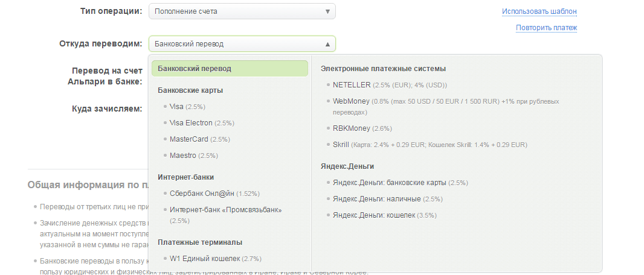Select Яндекс.Деньги: наличные option
Screen dimensions: 644x275
pyautogui.click(x=387, y=199)
